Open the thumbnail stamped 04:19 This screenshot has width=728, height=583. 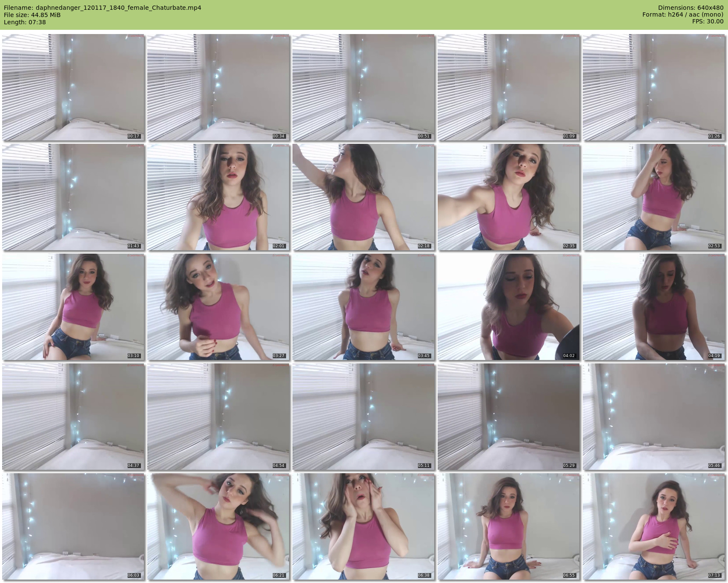654,307
